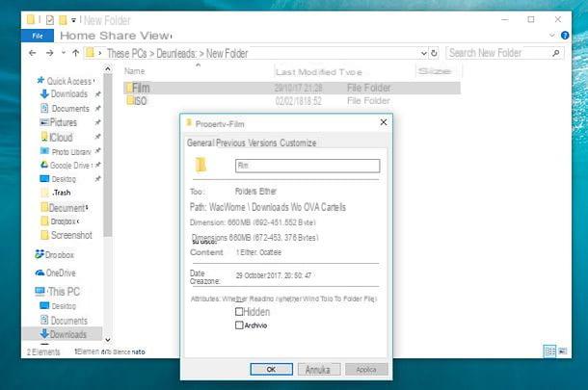Image resolution: width=588 pixels, height=390 pixels.
Task: Open the Share ribbon tab
Action: (118, 36)
